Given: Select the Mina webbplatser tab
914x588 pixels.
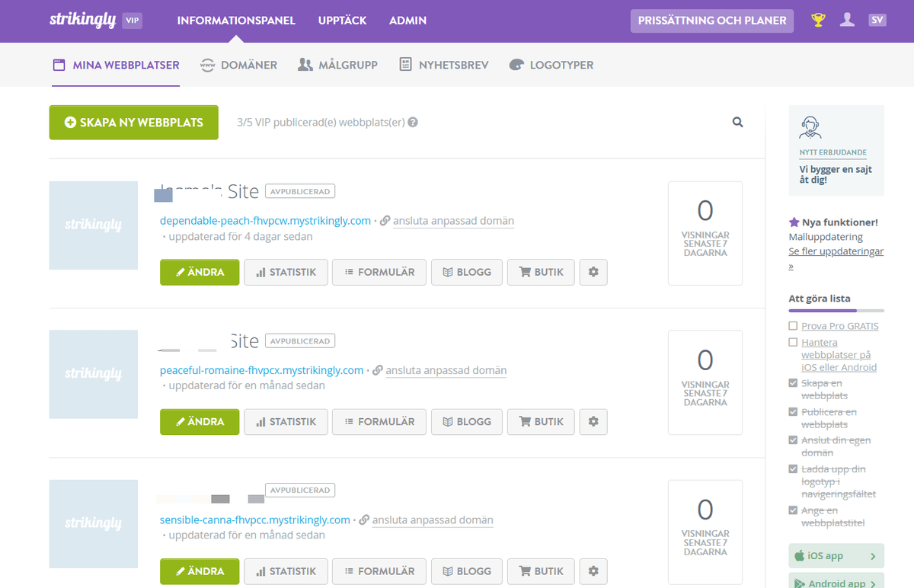Looking at the screenshot, I should [x=116, y=65].
